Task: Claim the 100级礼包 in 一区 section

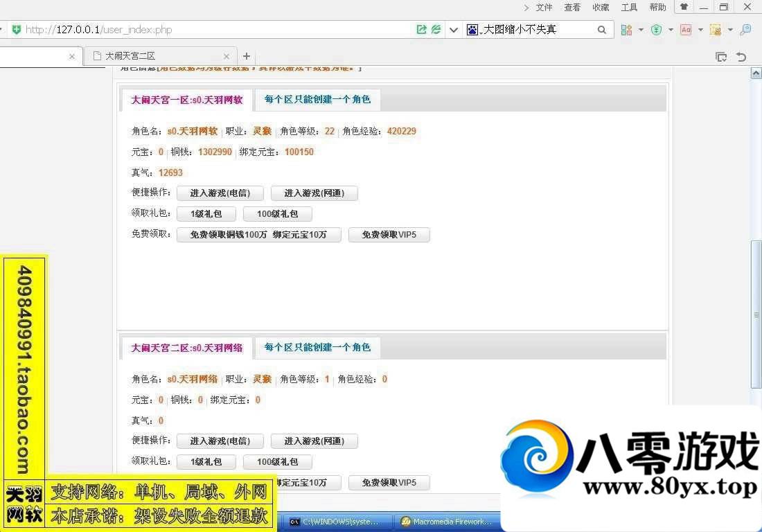Action: [278, 214]
